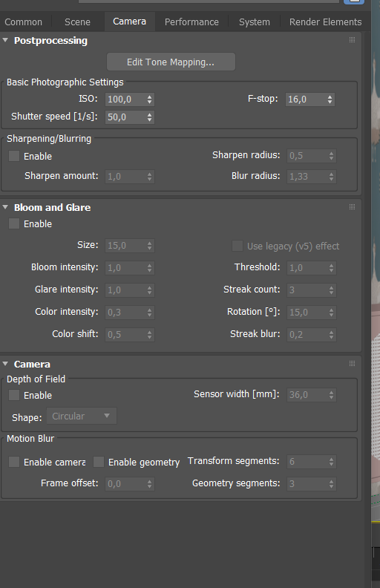Open the Shape dropdown set to Circular
The width and height of the screenshot is (380, 588).
coord(82,416)
